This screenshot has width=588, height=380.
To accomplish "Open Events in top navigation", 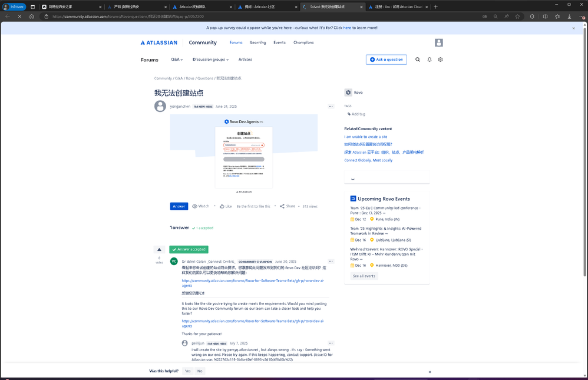I will tap(279, 43).
